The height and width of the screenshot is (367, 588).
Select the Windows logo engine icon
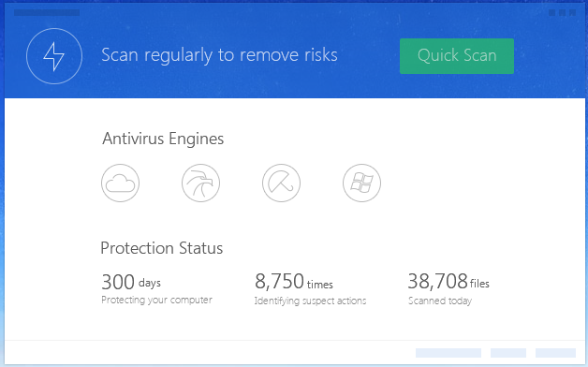coord(361,183)
